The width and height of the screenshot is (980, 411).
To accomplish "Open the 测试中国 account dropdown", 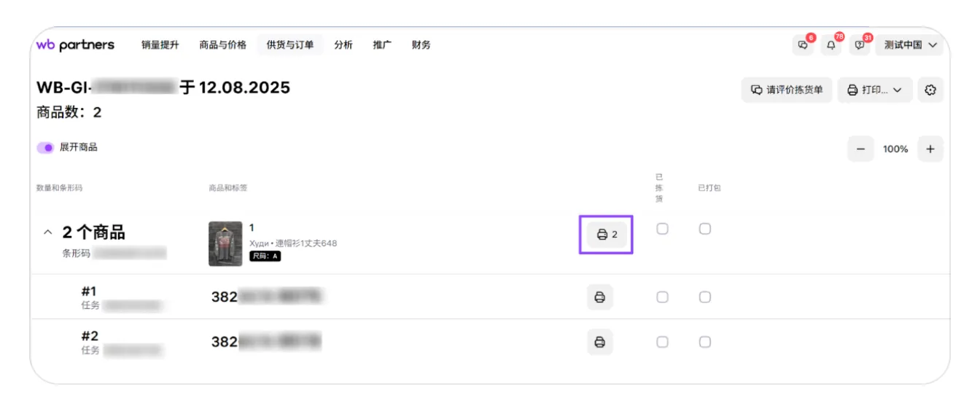I will [x=909, y=45].
